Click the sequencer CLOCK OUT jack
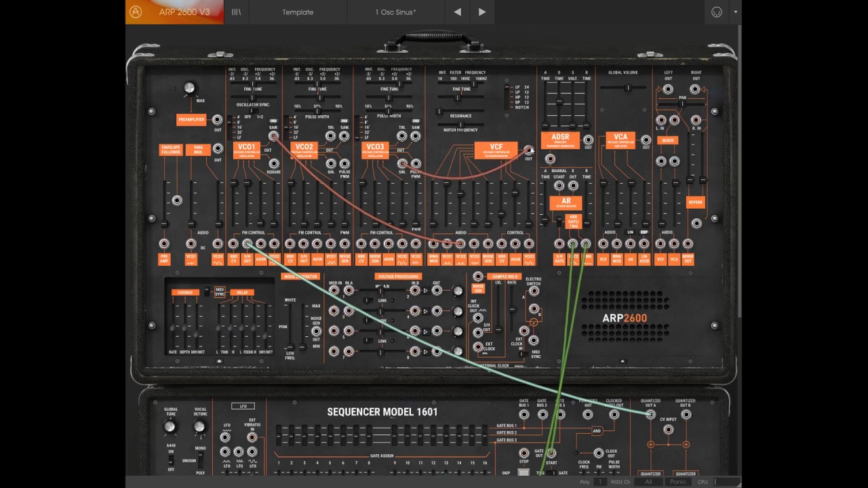868x488 pixels. tap(598, 453)
